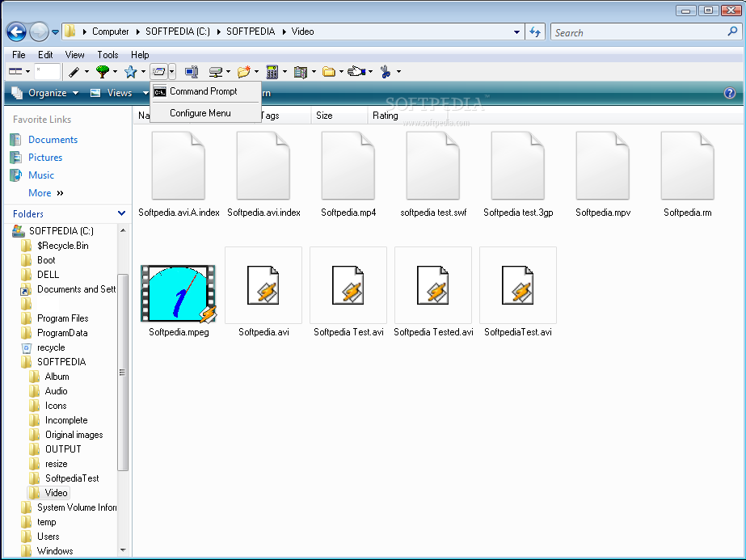Open the recent pages dropdown arrow
This screenshot has height=560, width=746.
click(x=55, y=32)
